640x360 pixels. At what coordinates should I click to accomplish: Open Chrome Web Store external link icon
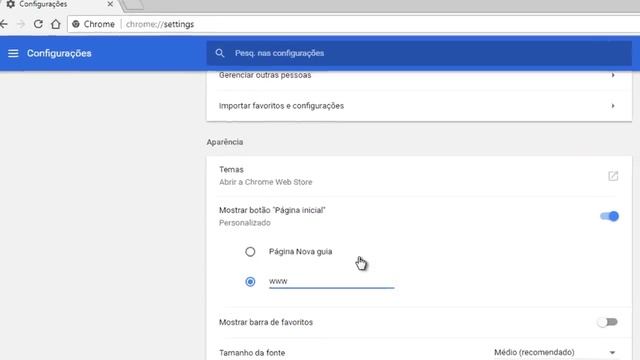tap(613, 176)
